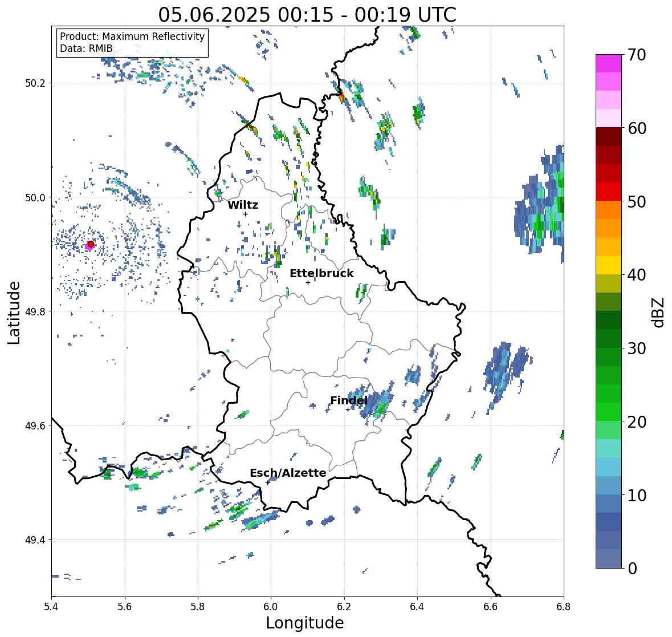672x637 pixels.
Task: Click the 5.8 longitude tick label
Action: 198,606
